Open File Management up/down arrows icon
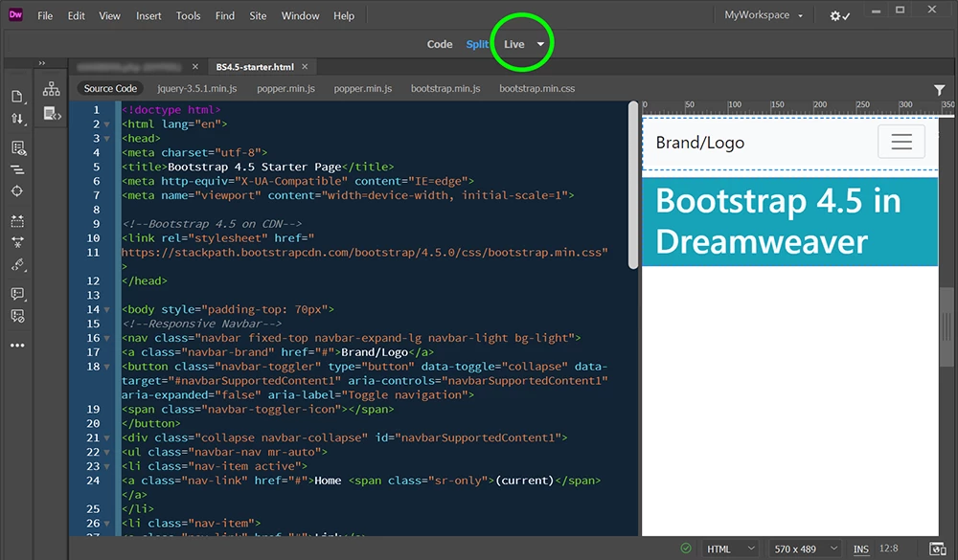 [x=17, y=119]
